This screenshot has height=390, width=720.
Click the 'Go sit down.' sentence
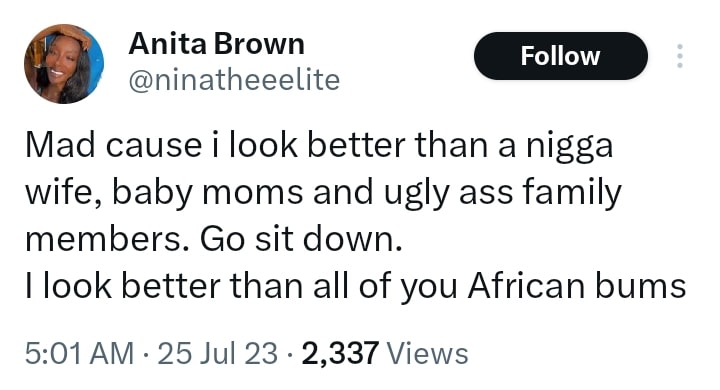(x=301, y=239)
